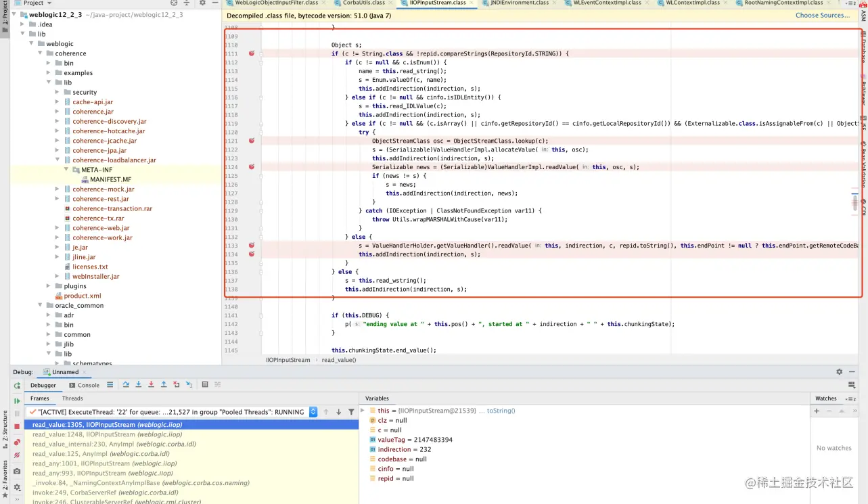The width and height of the screenshot is (868, 504).
Task: Switch to the Threads tab
Action: coord(72,398)
